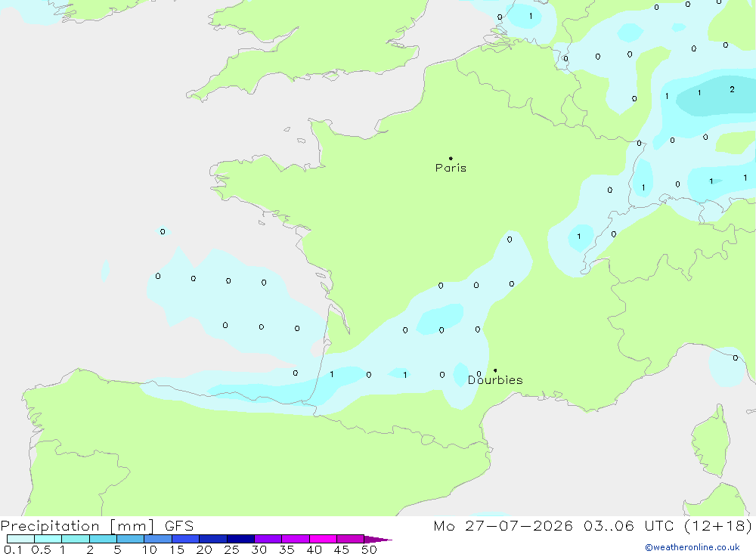Click the '35' legend scale label

pyautogui.click(x=287, y=549)
